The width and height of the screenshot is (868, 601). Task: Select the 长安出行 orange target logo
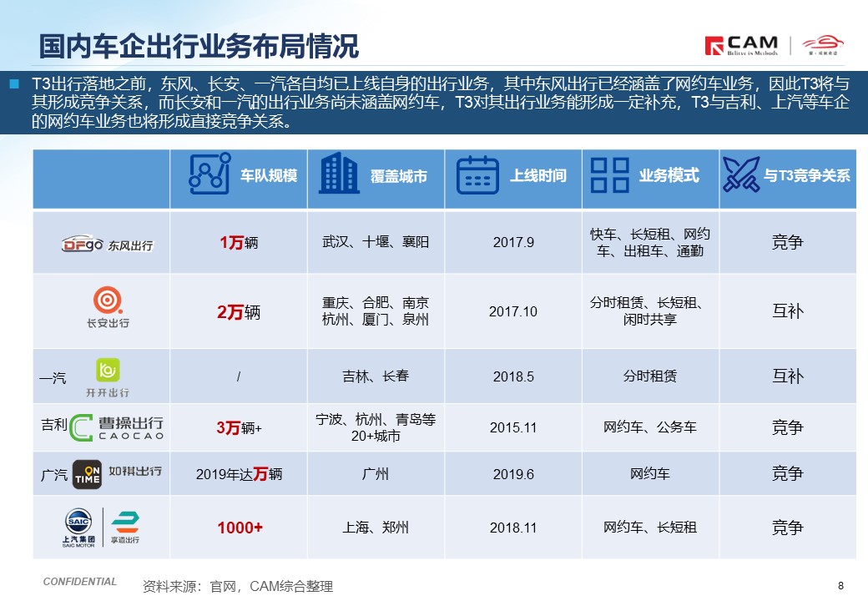(x=108, y=307)
